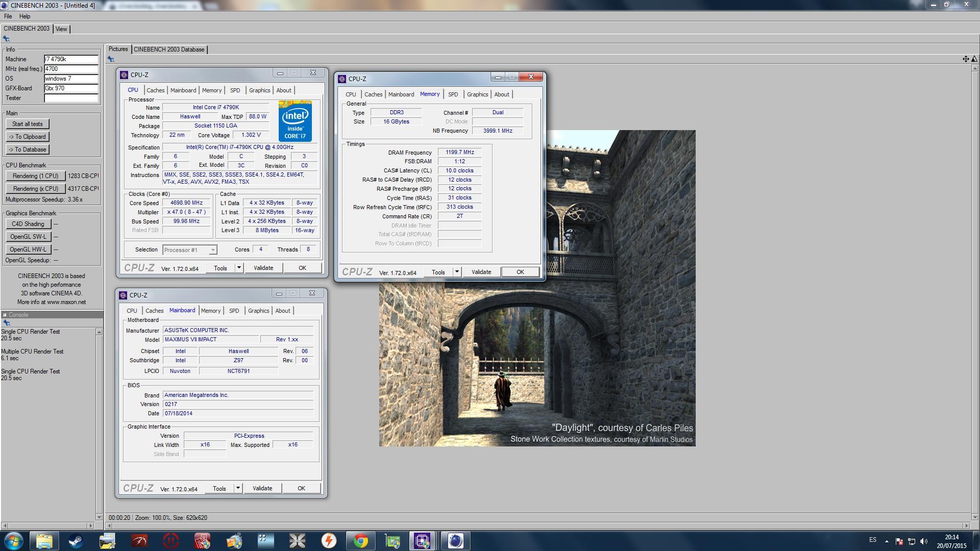This screenshot has height=551, width=980.
Task: Click the network tray icon
Action: coord(912,541)
